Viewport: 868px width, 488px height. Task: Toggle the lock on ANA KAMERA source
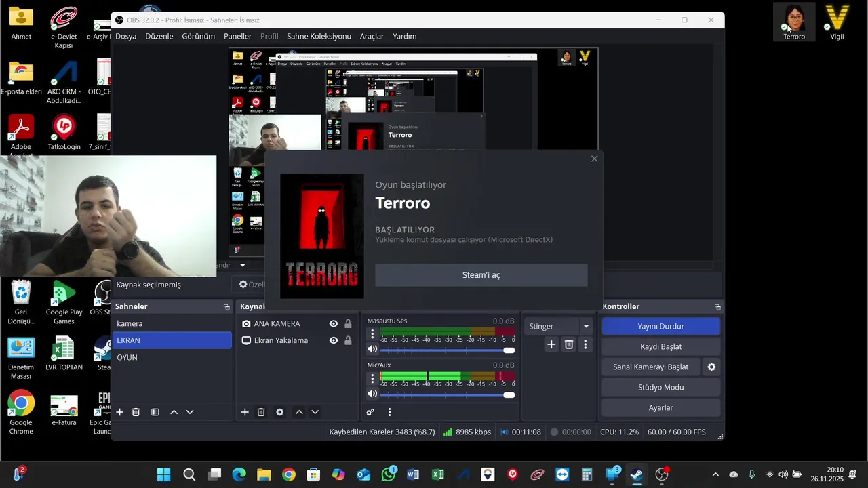click(x=348, y=324)
